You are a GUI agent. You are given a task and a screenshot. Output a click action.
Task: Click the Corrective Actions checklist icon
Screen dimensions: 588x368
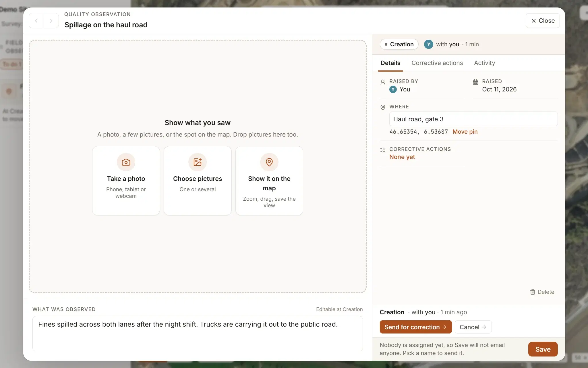click(x=383, y=150)
